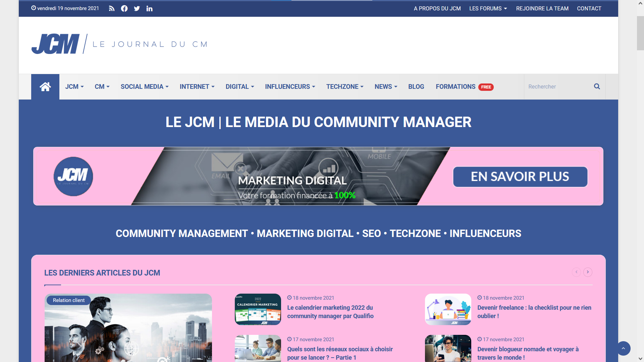Open the Twitter icon in top bar

coord(137,8)
